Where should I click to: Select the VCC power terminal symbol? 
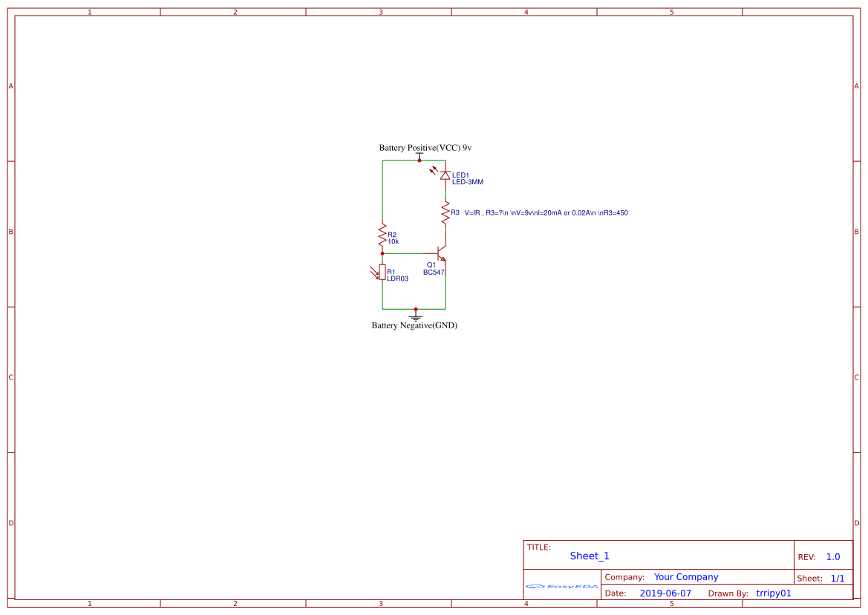pyautogui.click(x=419, y=153)
